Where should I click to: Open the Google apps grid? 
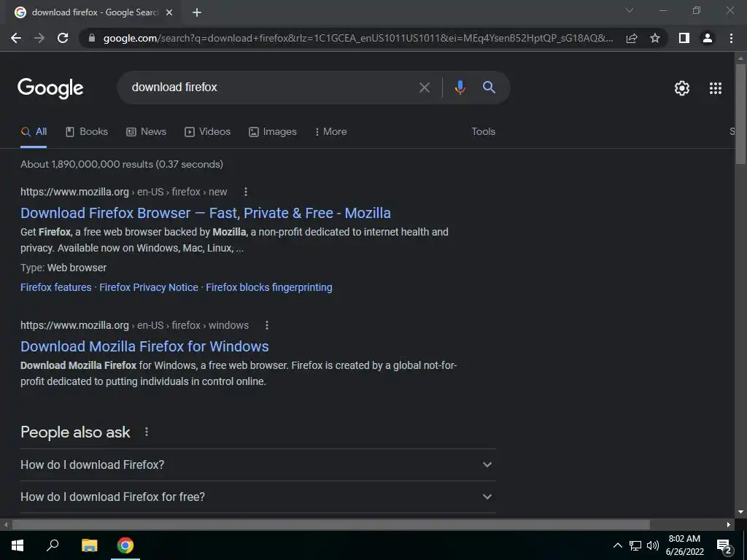[x=715, y=88]
